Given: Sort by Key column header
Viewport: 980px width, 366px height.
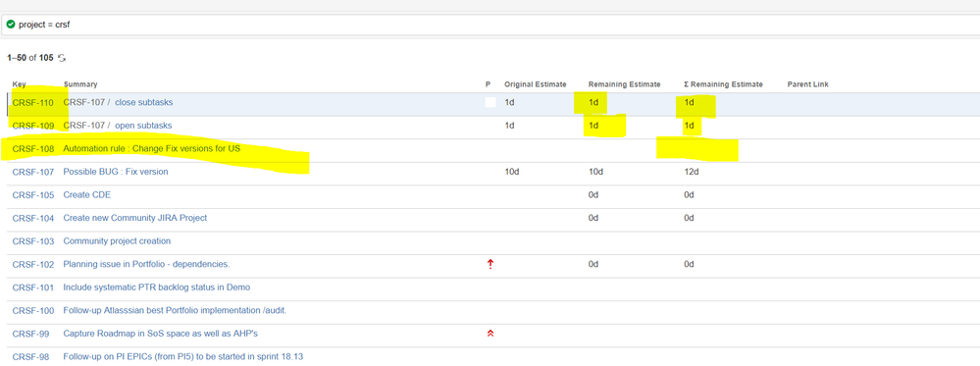Looking at the screenshot, I should tap(19, 84).
